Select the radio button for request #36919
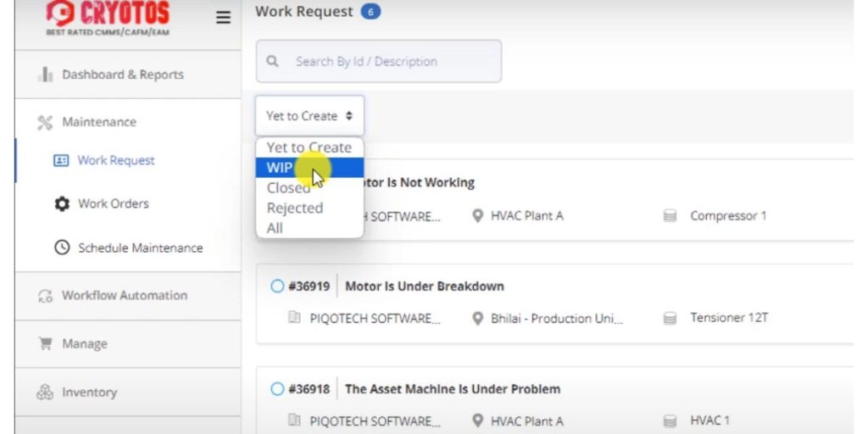Viewport: 868px width, 434px height. point(277,287)
